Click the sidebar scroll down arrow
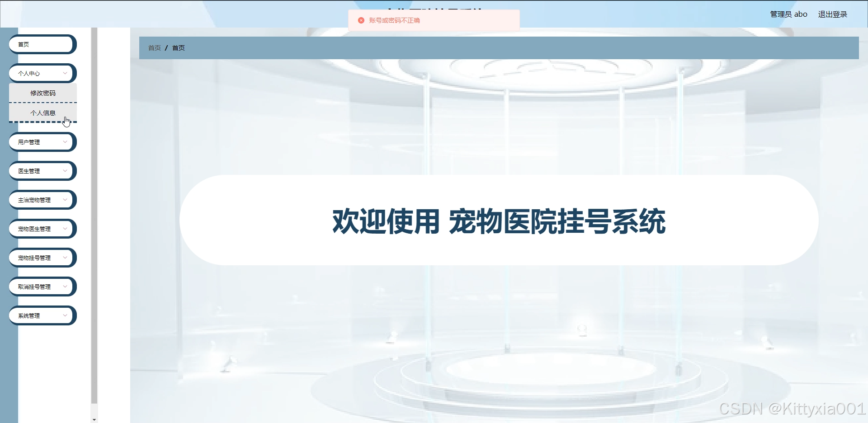868x423 pixels. pos(94,420)
